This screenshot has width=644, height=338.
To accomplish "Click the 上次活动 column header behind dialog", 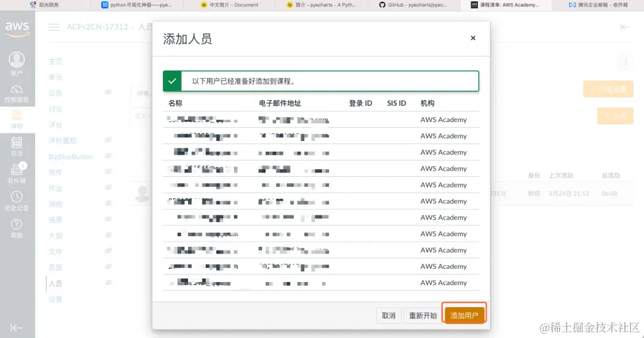I will [561, 176].
